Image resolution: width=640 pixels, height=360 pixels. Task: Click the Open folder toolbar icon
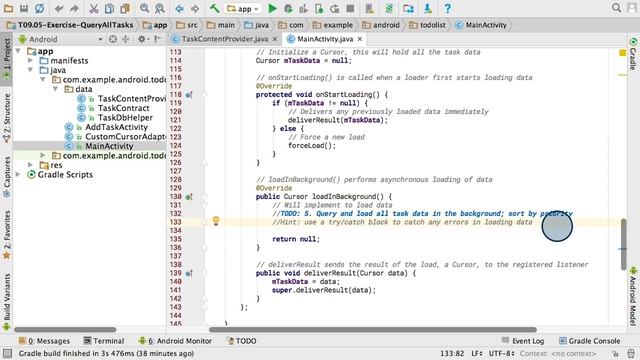tap(8, 8)
